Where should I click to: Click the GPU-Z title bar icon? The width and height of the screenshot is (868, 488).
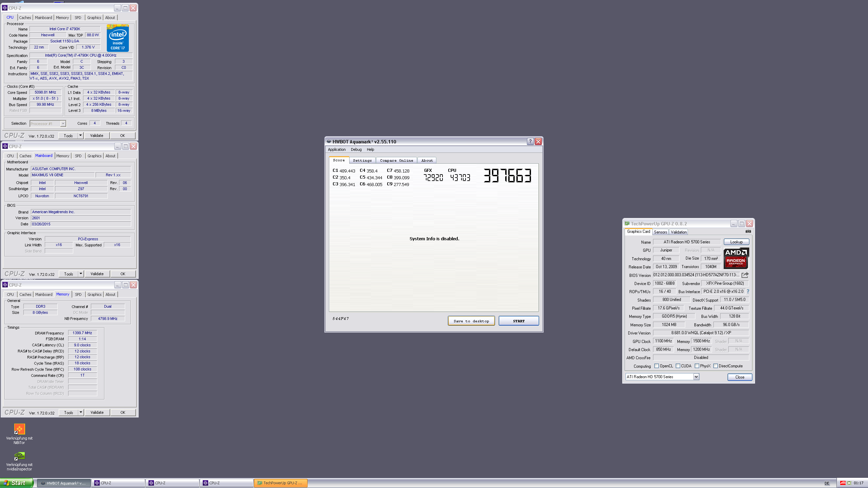click(x=627, y=224)
